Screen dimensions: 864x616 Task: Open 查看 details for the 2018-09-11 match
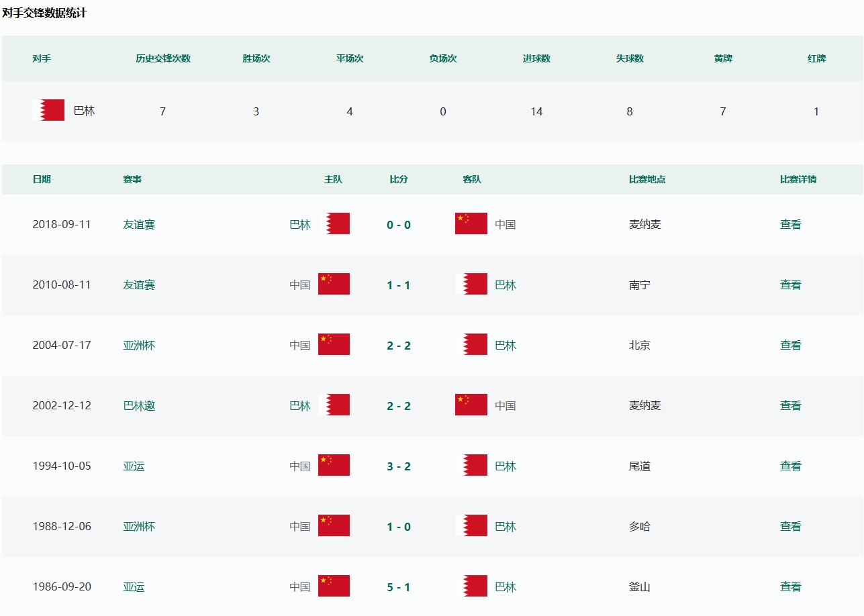pyautogui.click(x=790, y=225)
